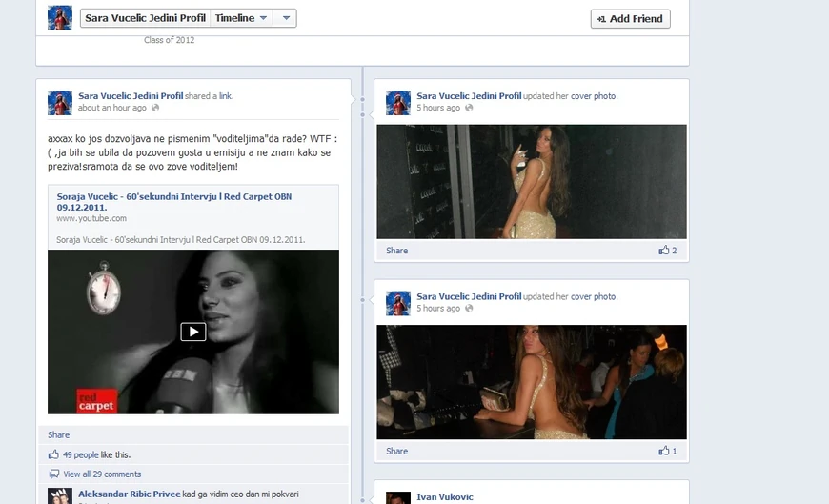Click Share under the shared video post

coord(58,434)
